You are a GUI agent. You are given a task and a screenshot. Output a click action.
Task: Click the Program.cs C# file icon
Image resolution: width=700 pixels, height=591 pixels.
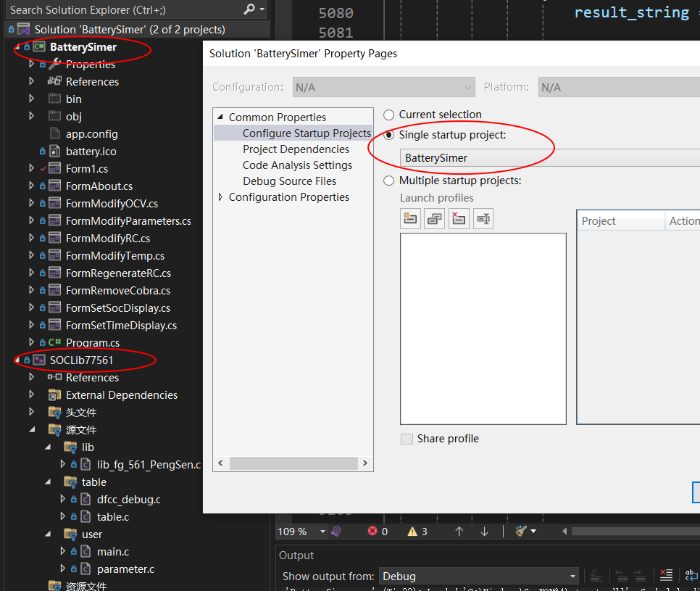(x=54, y=342)
